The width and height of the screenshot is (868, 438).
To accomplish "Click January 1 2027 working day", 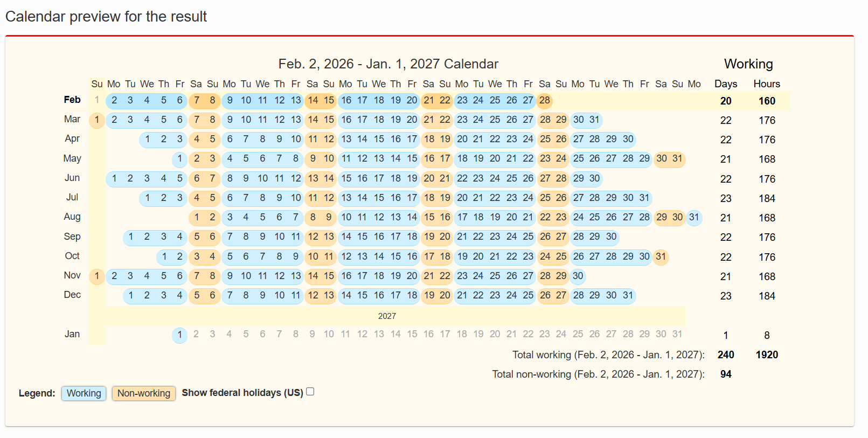I will click(180, 335).
